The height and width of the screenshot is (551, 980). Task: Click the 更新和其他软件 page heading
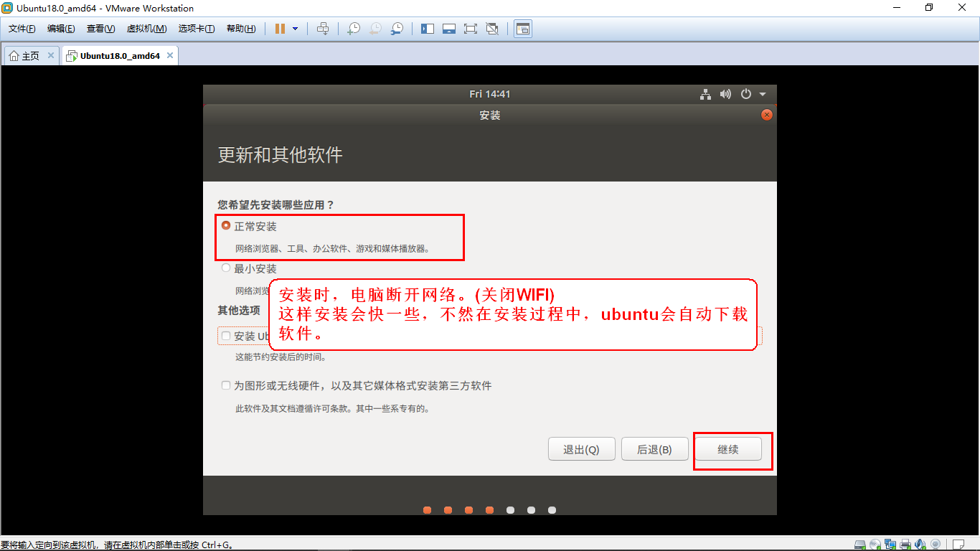coord(281,155)
